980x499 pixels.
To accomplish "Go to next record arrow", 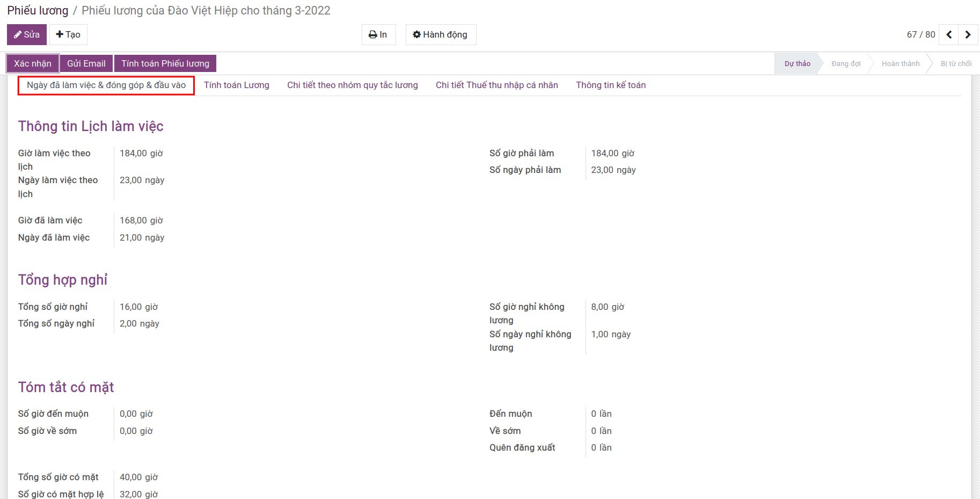I will point(968,34).
